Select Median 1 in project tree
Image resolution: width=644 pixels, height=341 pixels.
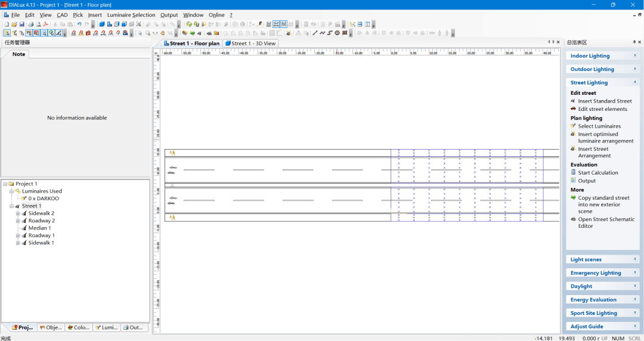point(39,228)
